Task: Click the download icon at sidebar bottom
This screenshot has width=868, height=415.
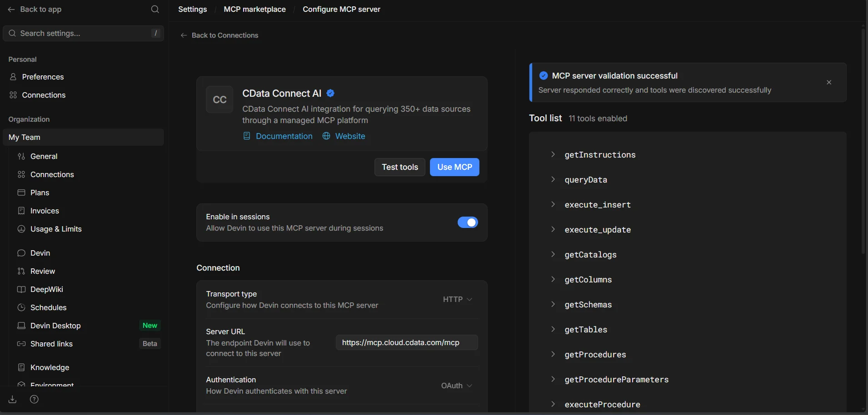Action: coord(13,400)
